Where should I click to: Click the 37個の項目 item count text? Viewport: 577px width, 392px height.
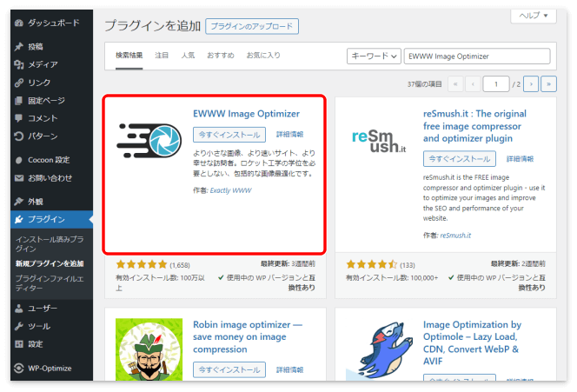(424, 84)
